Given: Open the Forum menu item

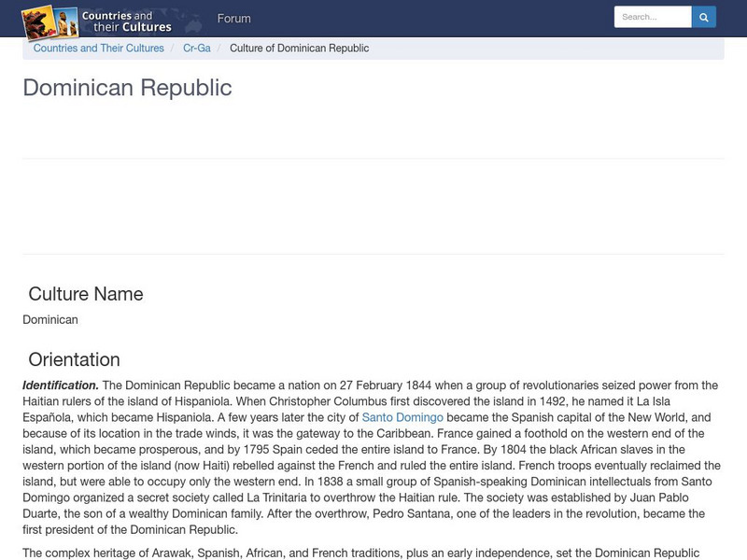Looking at the screenshot, I should [x=234, y=19].
